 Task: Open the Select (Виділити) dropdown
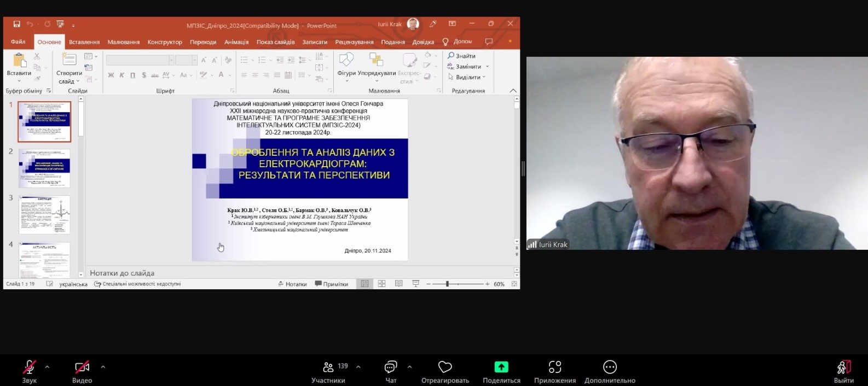pos(467,77)
